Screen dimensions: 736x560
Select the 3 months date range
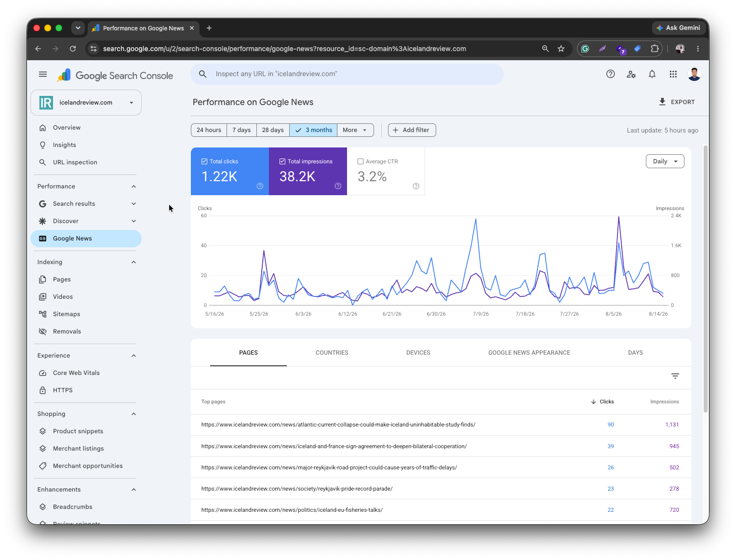click(313, 130)
